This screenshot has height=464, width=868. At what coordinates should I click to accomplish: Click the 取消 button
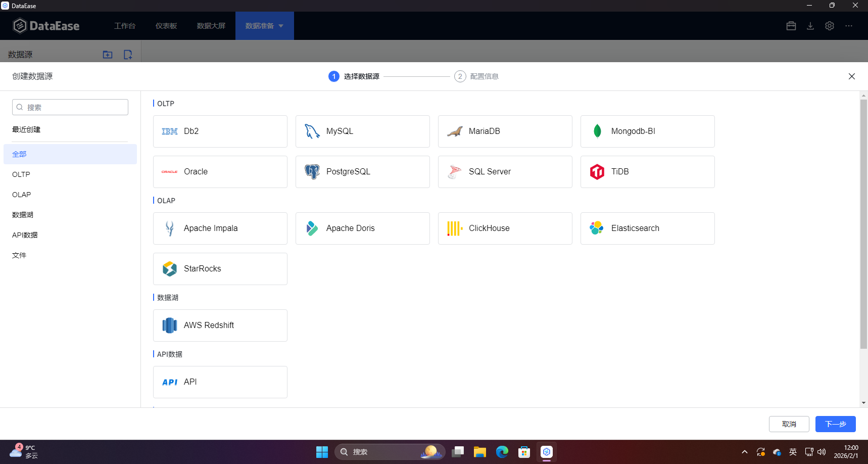coord(789,424)
